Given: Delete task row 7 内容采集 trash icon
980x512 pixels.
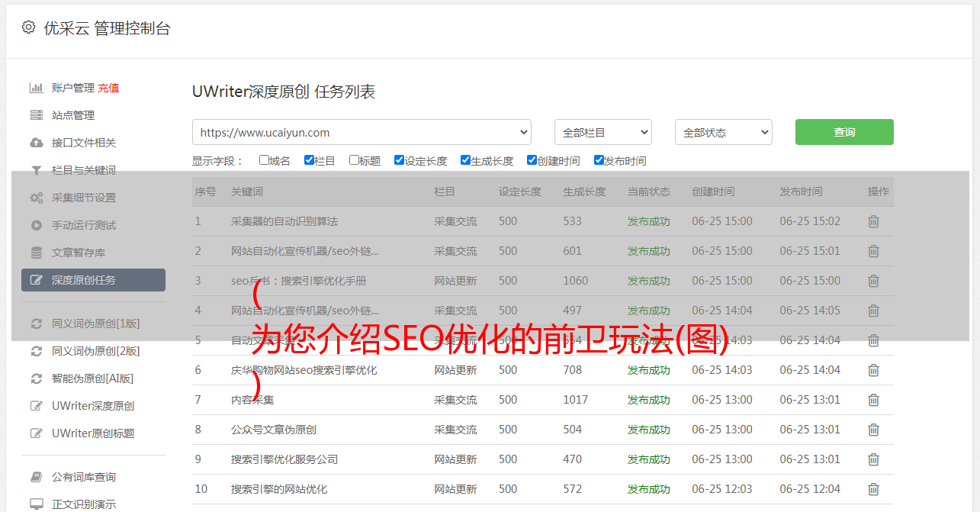Looking at the screenshot, I should 873,400.
